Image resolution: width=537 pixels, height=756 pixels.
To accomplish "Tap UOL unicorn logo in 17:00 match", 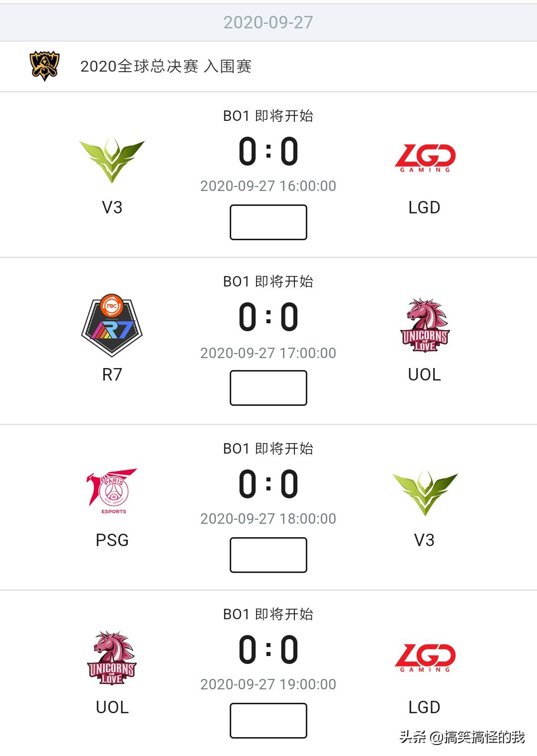I will point(425,325).
